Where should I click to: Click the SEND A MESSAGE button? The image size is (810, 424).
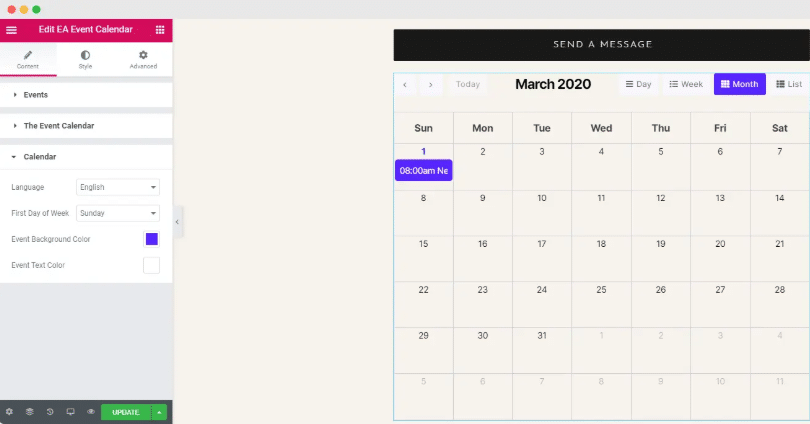pos(602,45)
